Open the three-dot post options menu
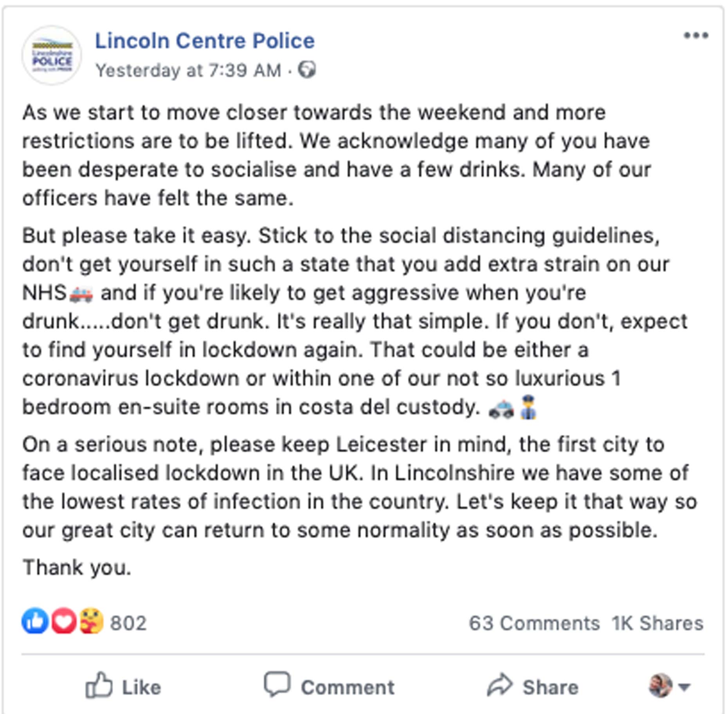Image resolution: width=728 pixels, height=714 pixels. coord(696,36)
